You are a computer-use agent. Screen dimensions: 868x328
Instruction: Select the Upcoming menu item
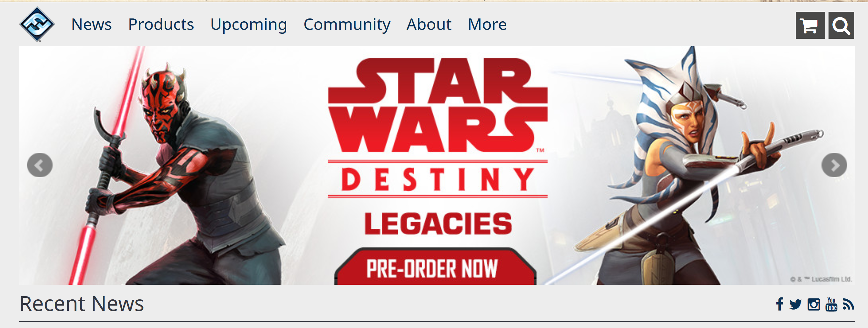click(x=249, y=24)
